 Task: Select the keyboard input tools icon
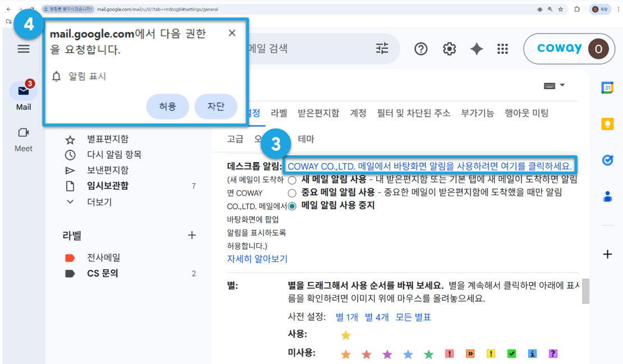(x=550, y=86)
